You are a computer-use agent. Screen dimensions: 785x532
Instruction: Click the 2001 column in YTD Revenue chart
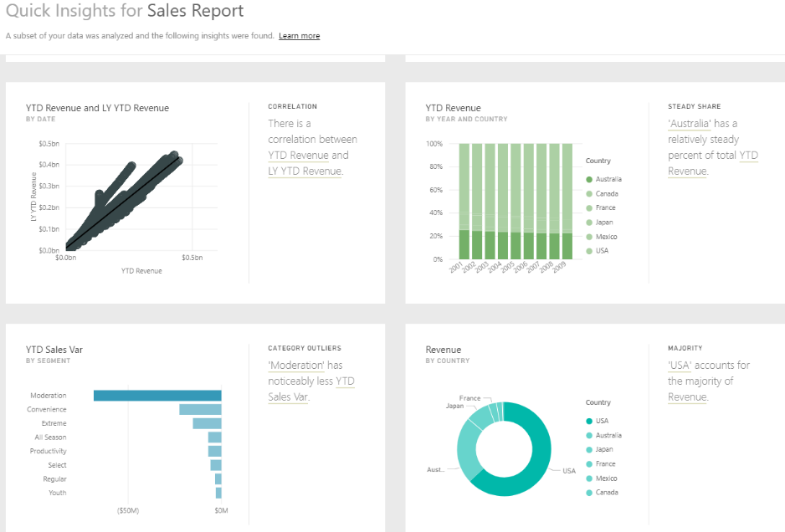(464, 201)
